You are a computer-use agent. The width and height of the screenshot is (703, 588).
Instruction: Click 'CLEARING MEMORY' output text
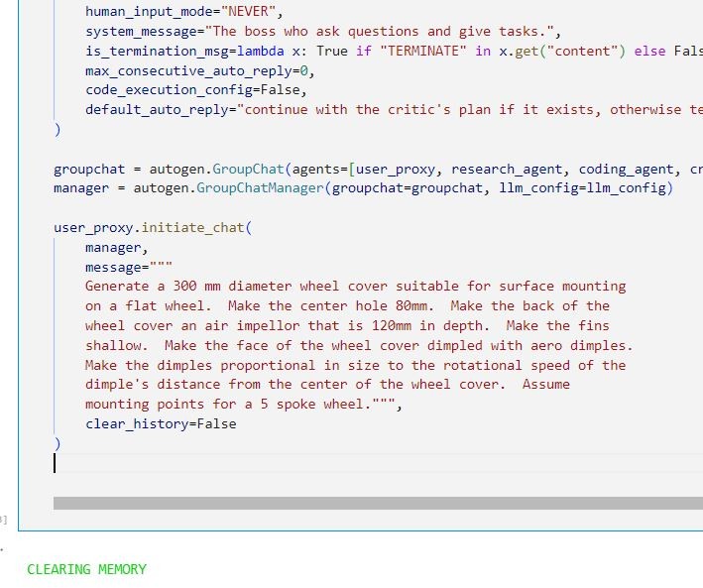[x=86, y=569]
